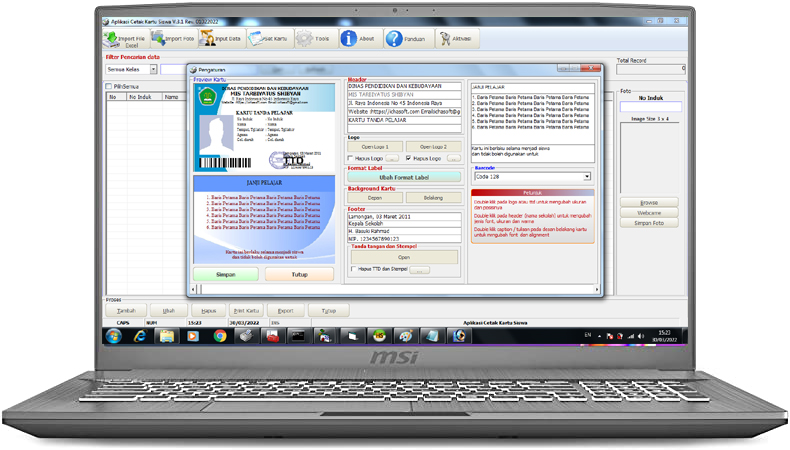Open the About info icon
790x450 pixels.
coord(349,39)
